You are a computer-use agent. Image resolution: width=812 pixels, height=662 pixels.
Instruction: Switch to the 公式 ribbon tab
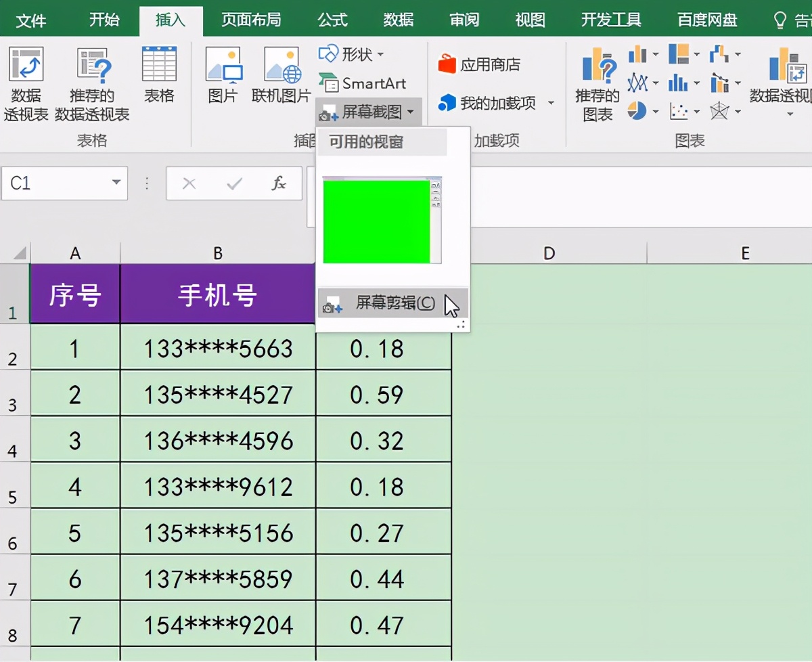(x=332, y=20)
